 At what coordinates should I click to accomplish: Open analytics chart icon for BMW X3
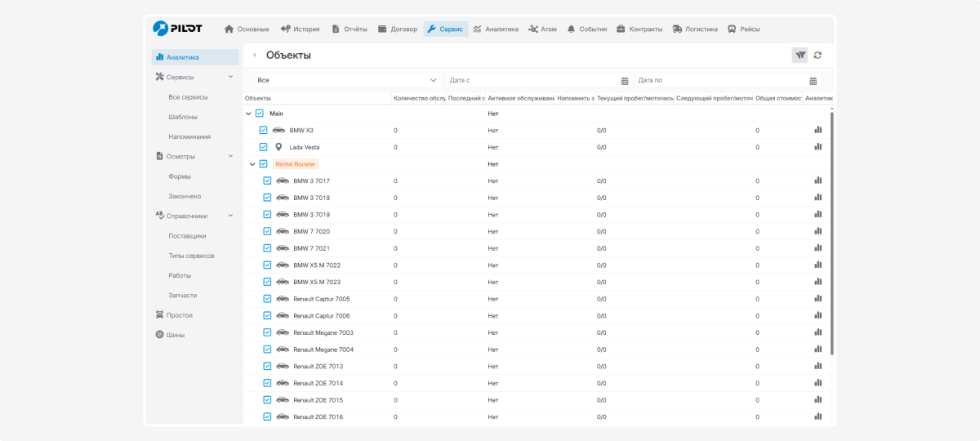(817, 130)
